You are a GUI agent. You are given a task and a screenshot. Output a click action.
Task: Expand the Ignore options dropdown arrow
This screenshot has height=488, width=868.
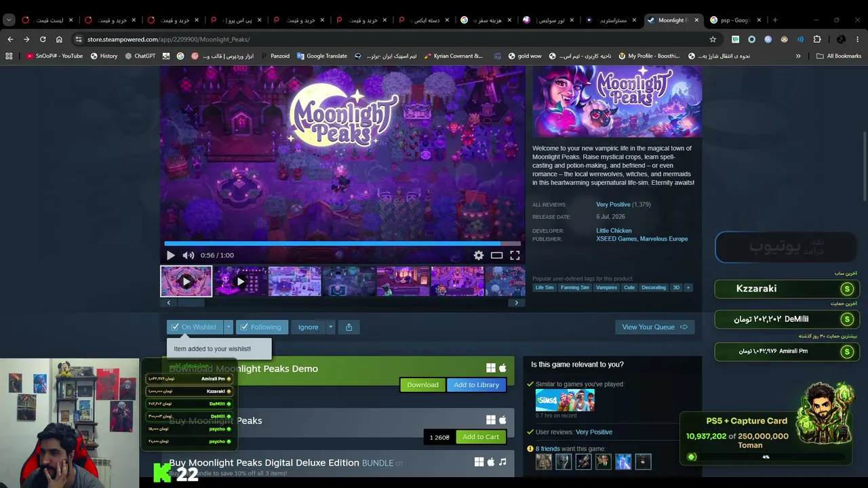[x=330, y=327]
